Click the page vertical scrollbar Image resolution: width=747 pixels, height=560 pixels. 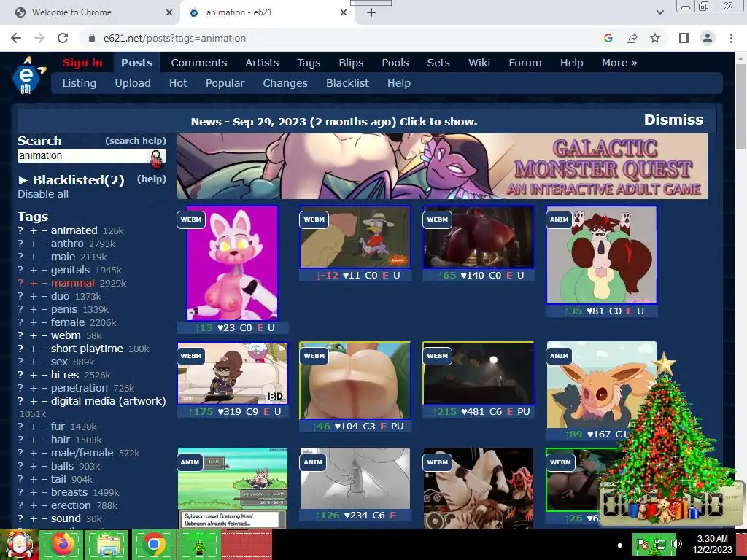click(x=740, y=107)
